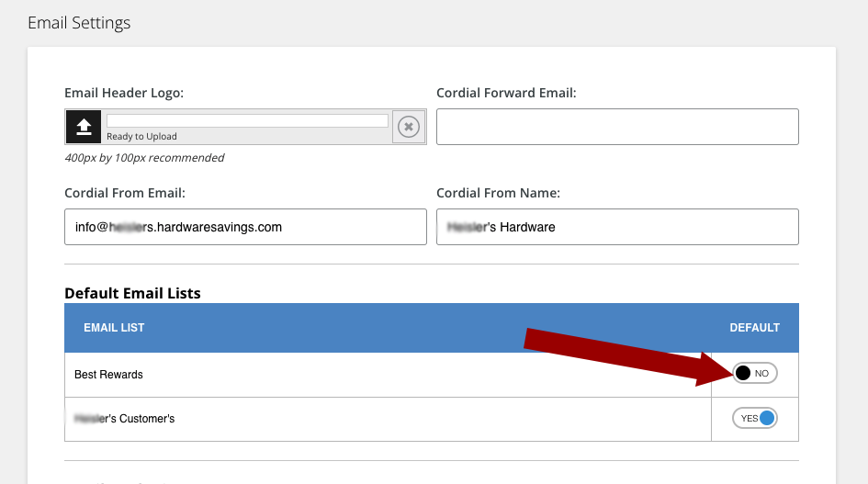
Task: Click the EMAIL LIST column header
Action: pos(114,328)
